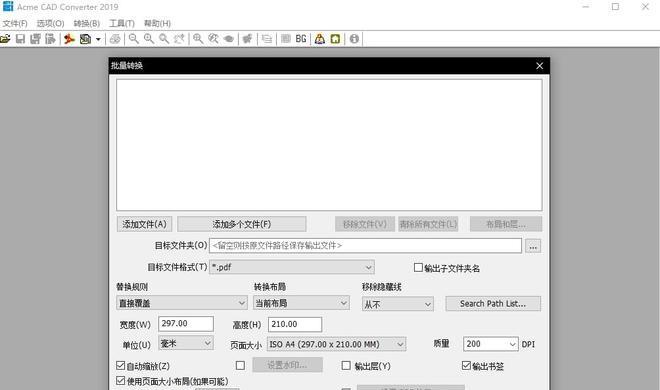This screenshot has height=390, width=660.
Task: Click the yellow triangle icon beside BG
Action: pyautogui.click(x=320, y=39)
